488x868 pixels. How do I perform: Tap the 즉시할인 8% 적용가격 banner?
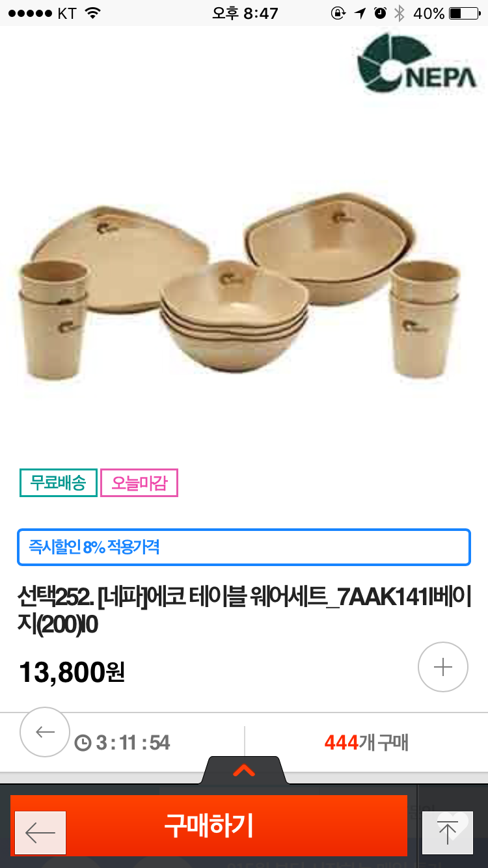click(x=243, y=547)
